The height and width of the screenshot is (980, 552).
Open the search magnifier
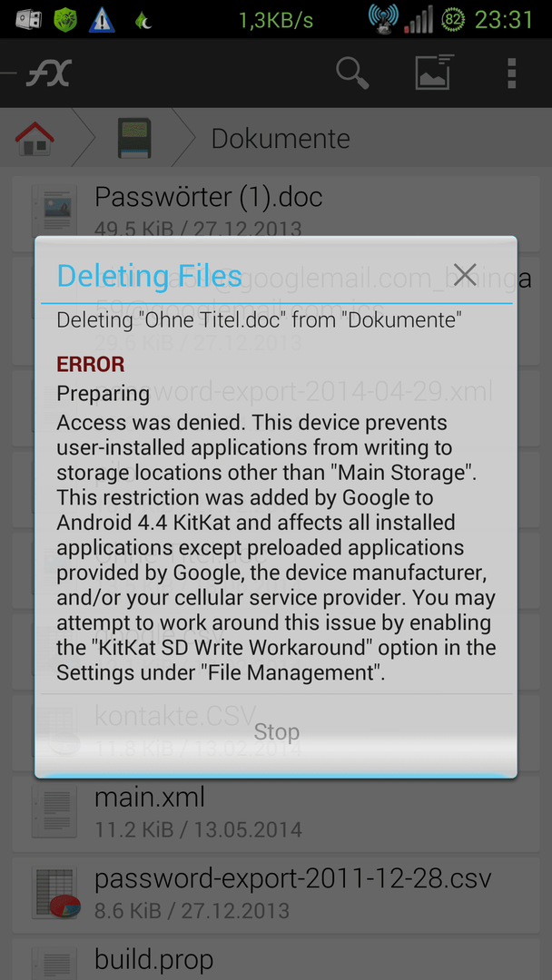point(352,73)
